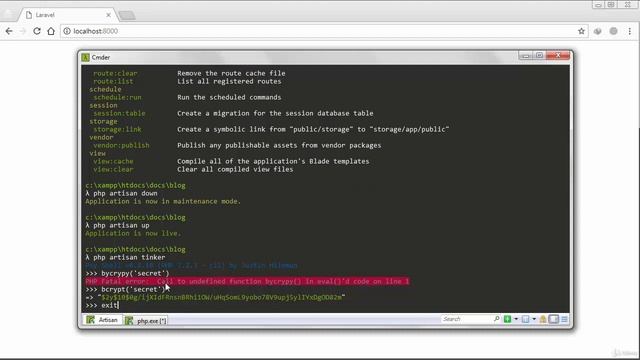Select the Laravel browser tab
640x360 pixels.
tap(67, 15)
